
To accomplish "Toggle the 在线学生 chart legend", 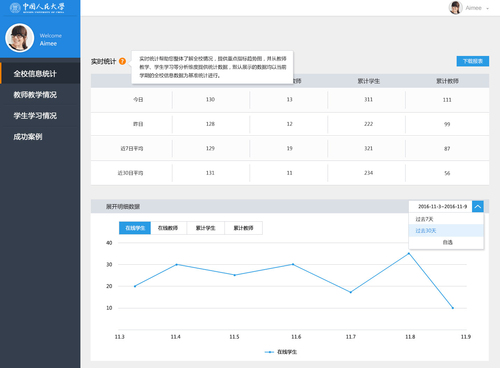I will [x=281, y=352].
